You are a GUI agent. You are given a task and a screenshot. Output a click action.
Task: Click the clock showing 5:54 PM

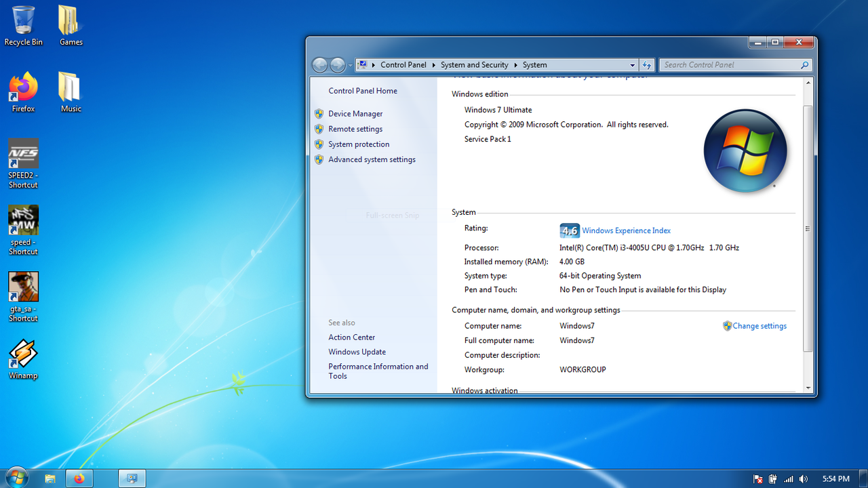click(835, 479)
